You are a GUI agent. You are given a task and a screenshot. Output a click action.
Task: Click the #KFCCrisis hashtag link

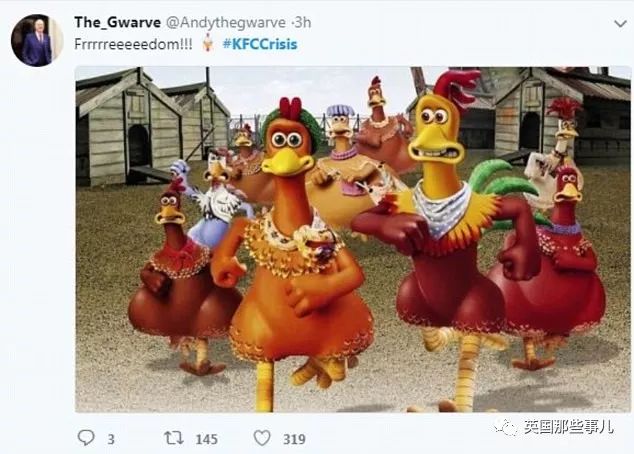260,44
